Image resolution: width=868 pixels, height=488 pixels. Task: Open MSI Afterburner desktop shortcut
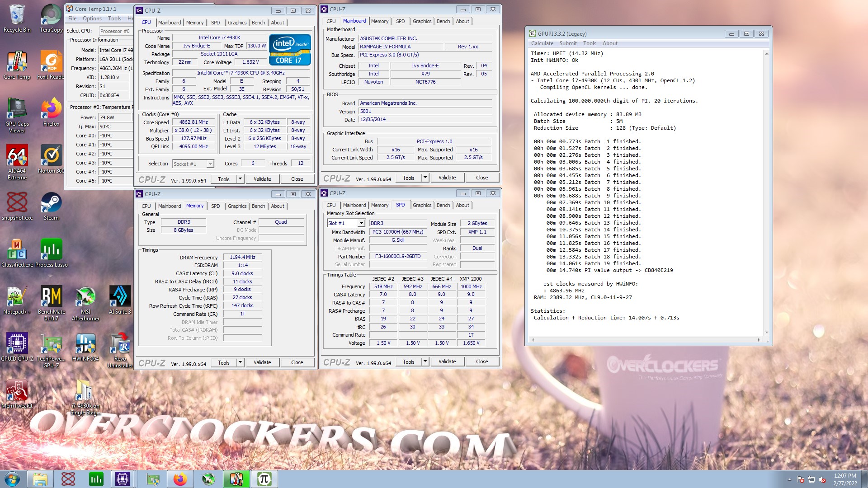tap(85, 304)
